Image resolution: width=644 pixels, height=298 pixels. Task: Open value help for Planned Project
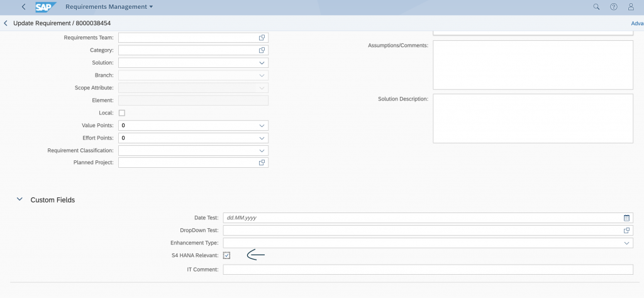262,163
